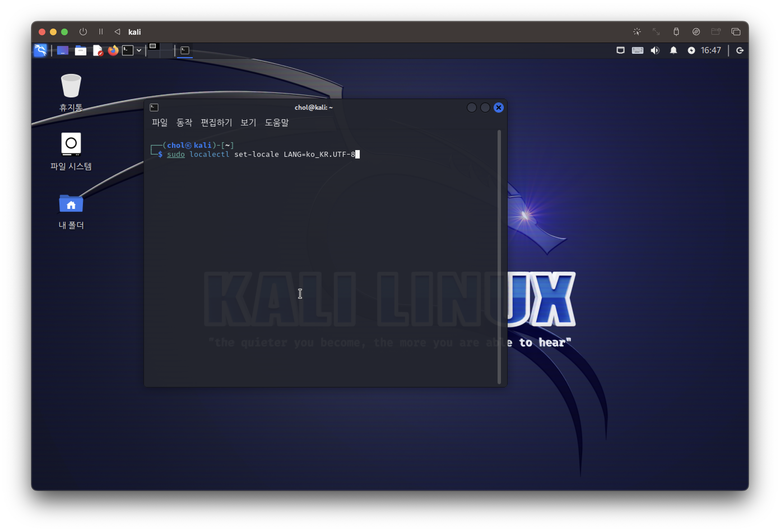Close the terminal with blue X
This screenshot has height=532, width=780.
point(498,108)
